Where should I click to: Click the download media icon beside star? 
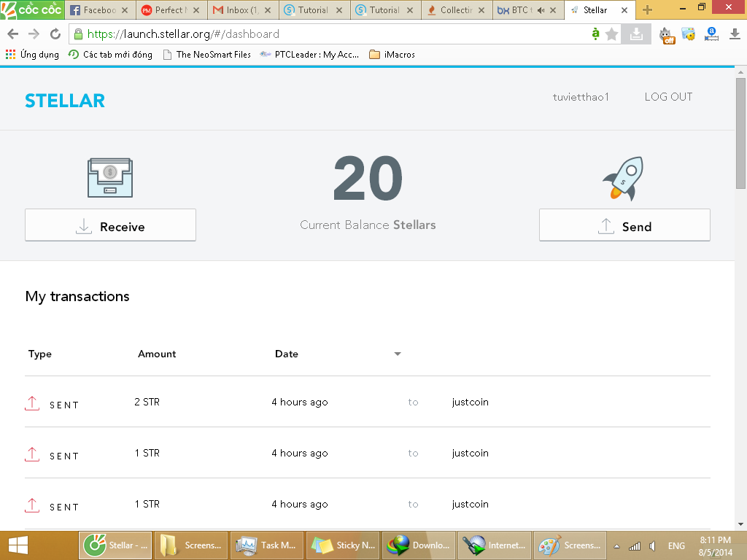tap(636, 34)
